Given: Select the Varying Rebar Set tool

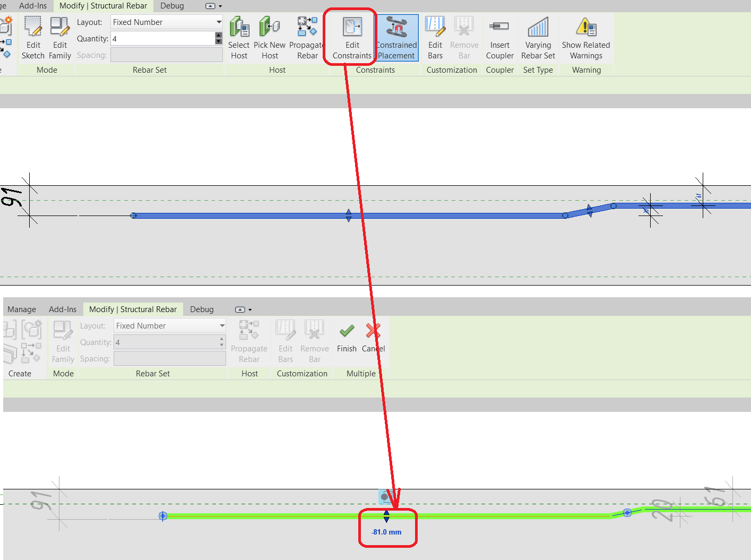Looking at the screenshot, I should pyautogui.click(x=538, y=37).
